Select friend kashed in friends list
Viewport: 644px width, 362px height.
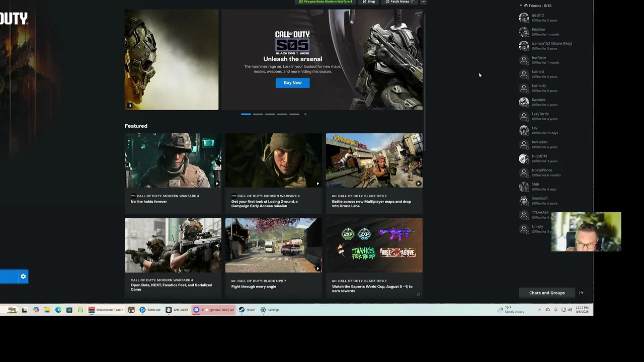pos(546,74)
